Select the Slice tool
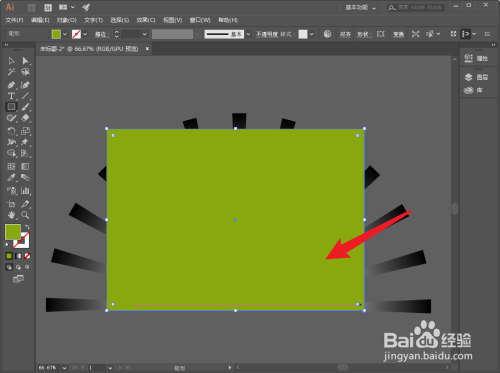 coord(25,204)
